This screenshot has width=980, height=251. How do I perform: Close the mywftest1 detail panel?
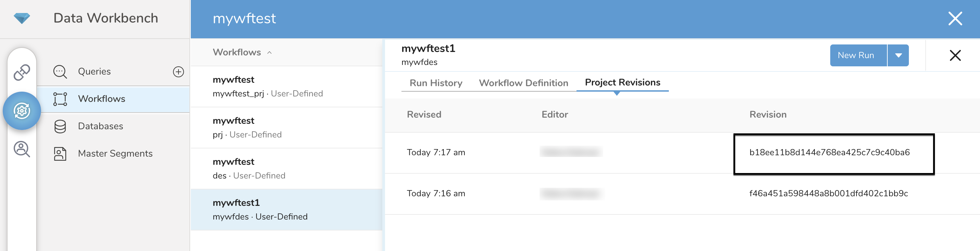click(x=955, y=55)
